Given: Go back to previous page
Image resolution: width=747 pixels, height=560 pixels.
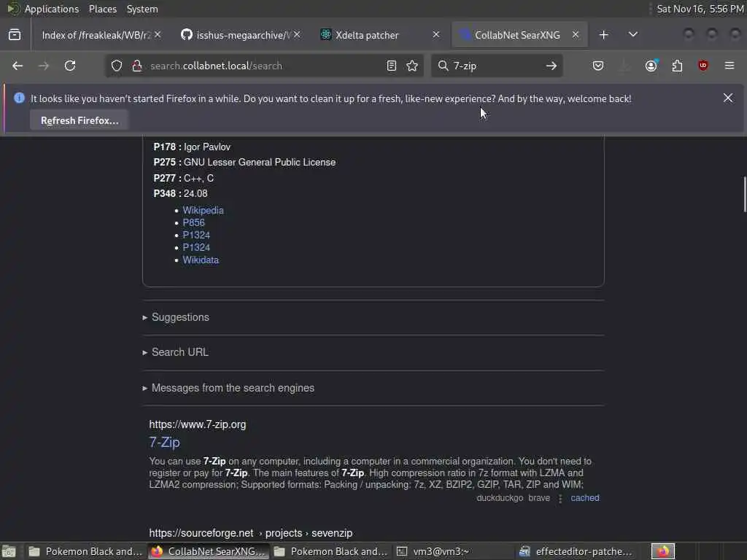Looking at the screenshot, I should 18,66.
